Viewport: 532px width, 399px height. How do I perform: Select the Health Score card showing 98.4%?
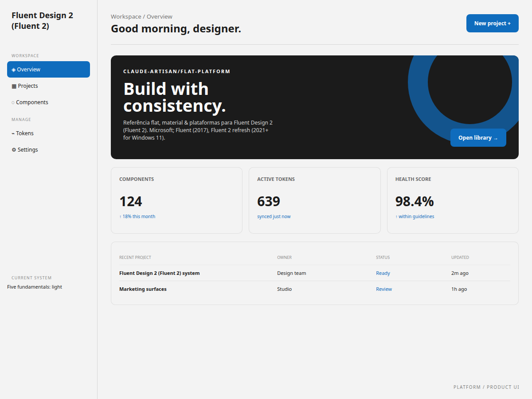pyautogui.click(x=453, y=200)
